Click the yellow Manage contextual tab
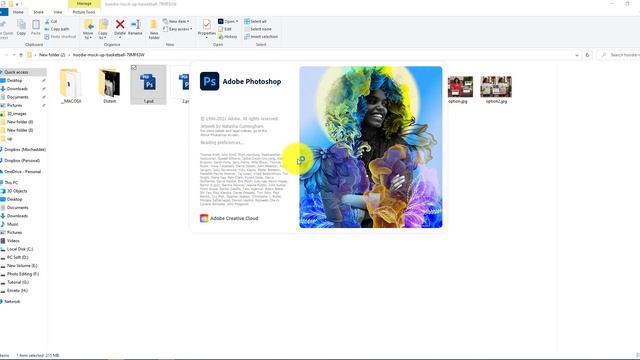The image size is (640, 360). 84,4
